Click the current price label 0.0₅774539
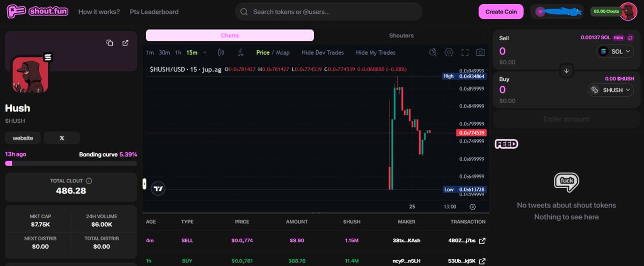The height and width of the screenshot is (266, 644). (x=472, y=132)
